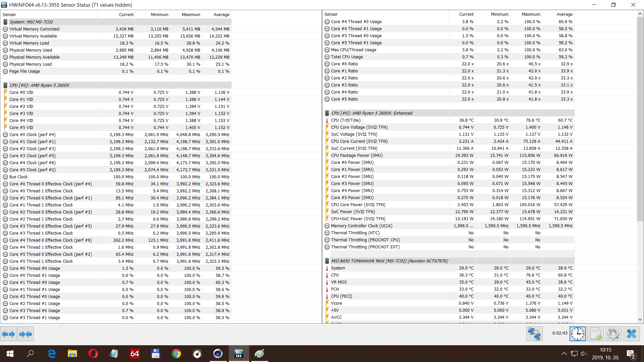The height and width of the screenshot is (362, 644).
Task: Open sensor settings gear icon
Action: [x=613, y=334]
